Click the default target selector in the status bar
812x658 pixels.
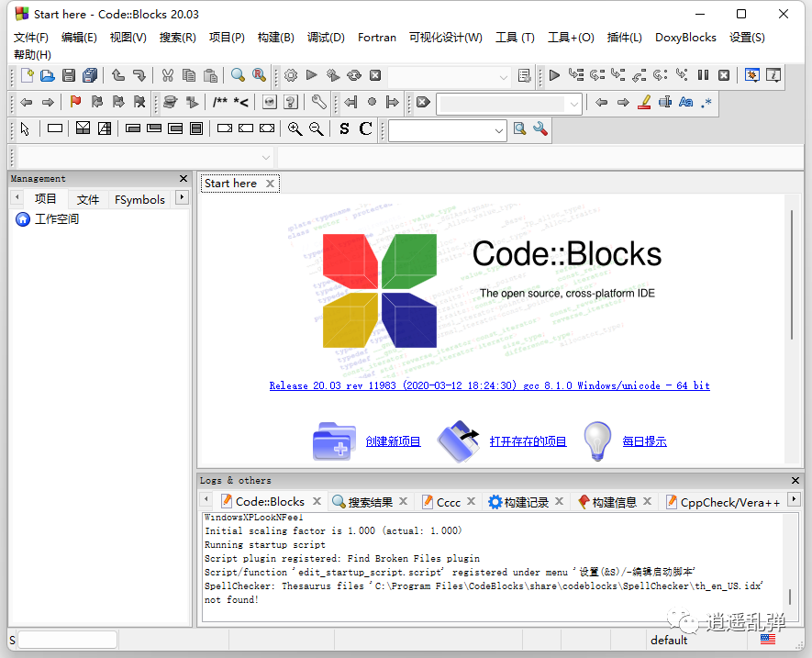[x=669, y=640]
